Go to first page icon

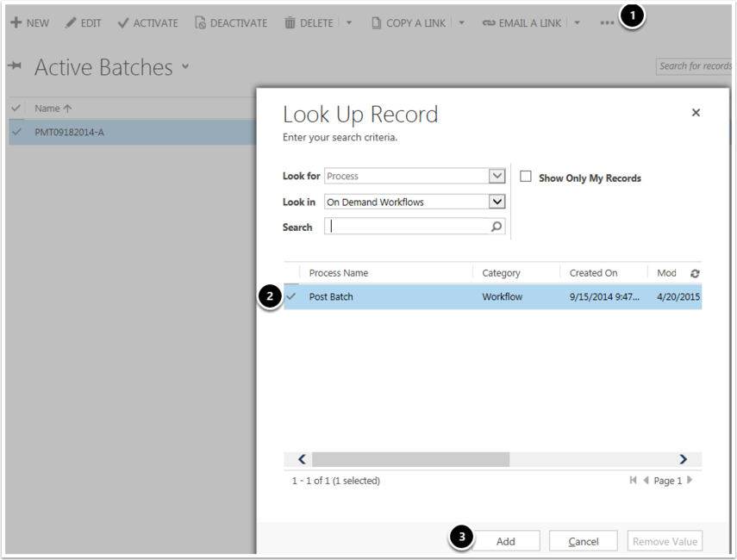pos(633,480)
